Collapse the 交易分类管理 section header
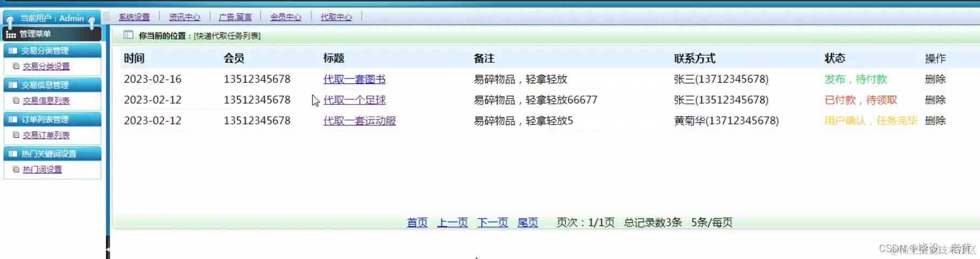The height and width of the screenshot is (259, 980). pyautogui.click(x=52, y=51)
